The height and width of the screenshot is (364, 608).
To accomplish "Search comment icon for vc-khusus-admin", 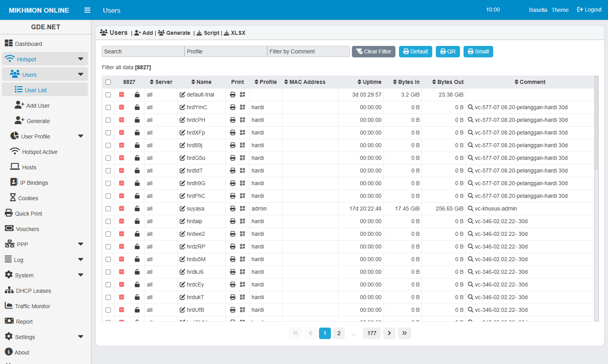I will (x=471, y=209).
